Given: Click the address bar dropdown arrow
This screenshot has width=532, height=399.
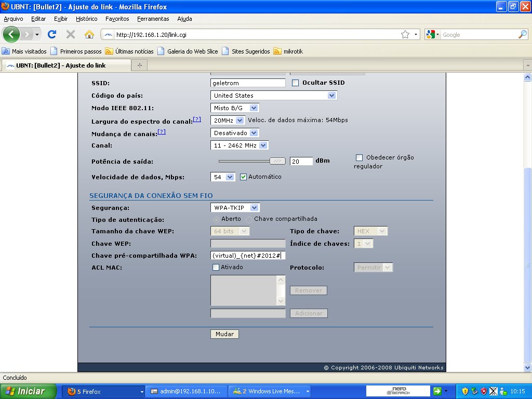Looking at the screenshot, I should [416, 34].
